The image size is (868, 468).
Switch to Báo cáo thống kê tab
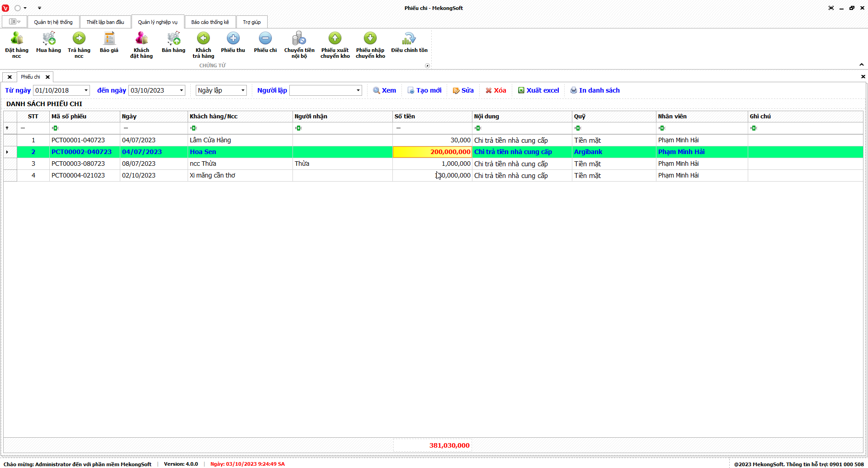point(210,22)
